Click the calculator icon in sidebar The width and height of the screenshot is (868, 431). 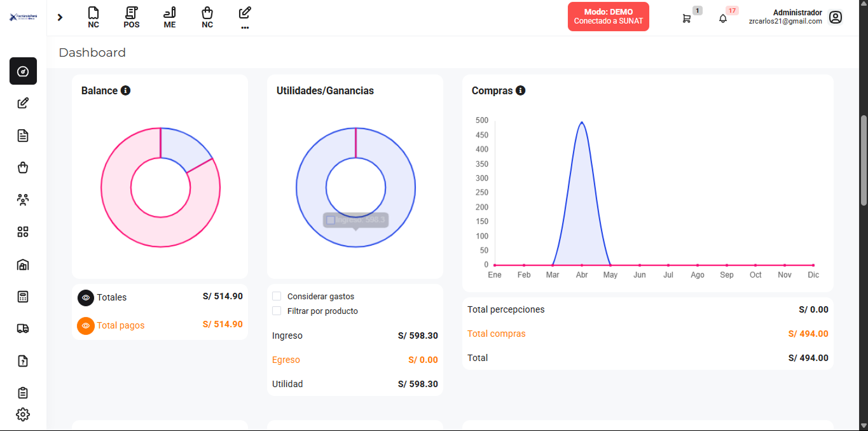(23, 297)
